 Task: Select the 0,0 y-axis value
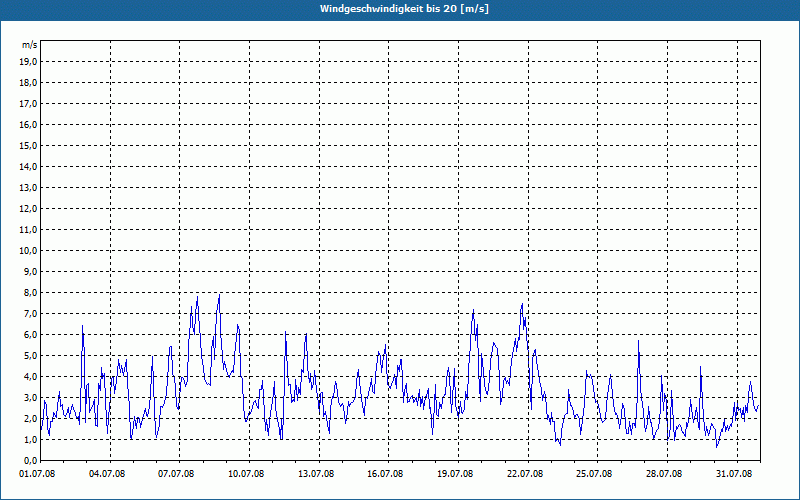point(31,460)
